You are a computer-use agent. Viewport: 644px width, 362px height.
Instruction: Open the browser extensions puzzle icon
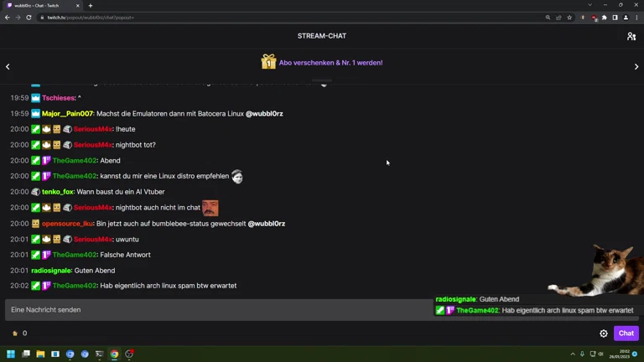[604, 18]
